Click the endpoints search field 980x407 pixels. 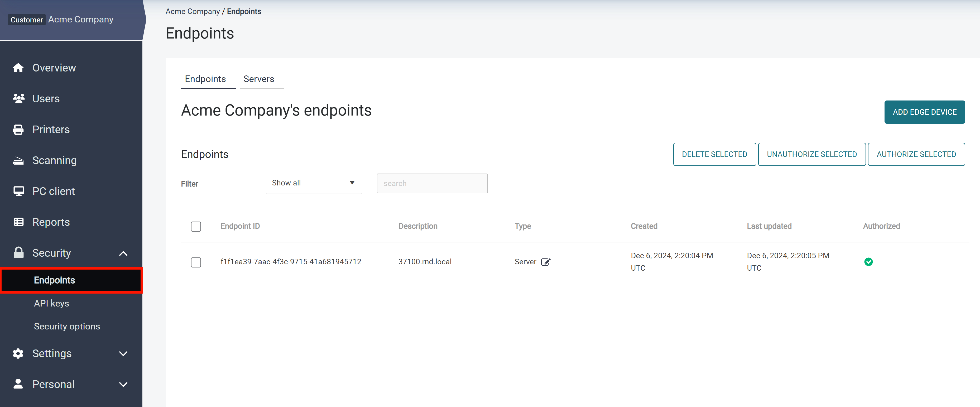[432, 183]
